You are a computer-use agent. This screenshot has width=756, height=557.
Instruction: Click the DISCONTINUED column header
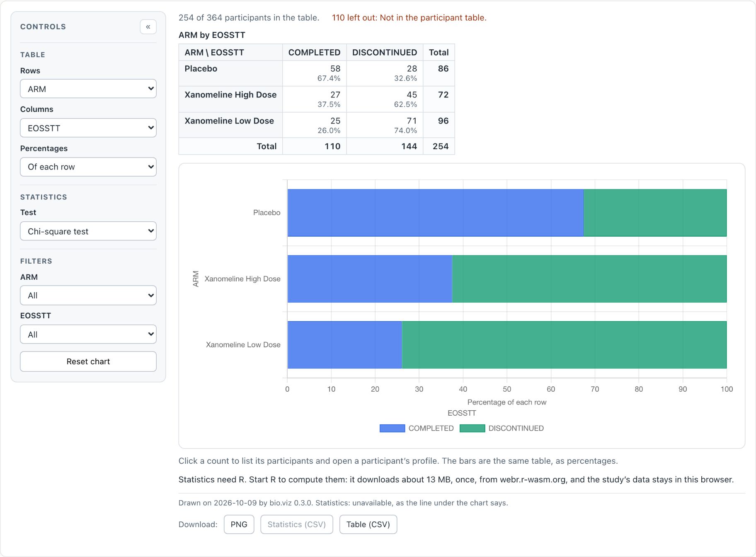pos(385,53)
